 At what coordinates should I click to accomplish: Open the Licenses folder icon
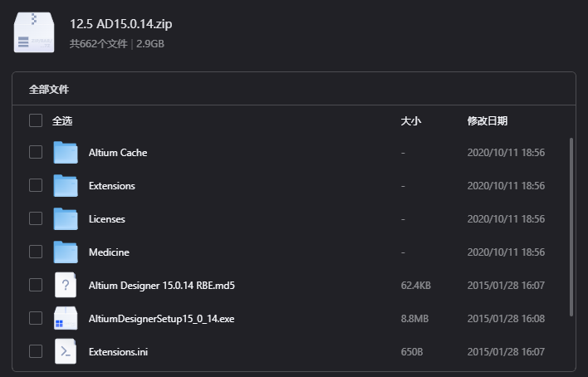66,218
